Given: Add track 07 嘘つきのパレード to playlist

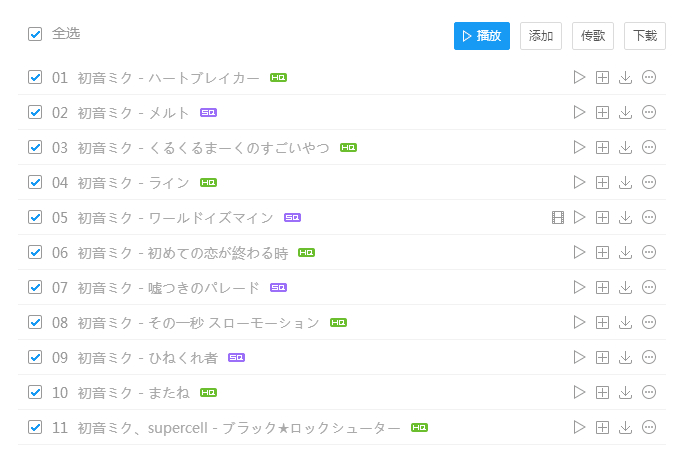Looking at the screenshot, I should click(602, 287).
